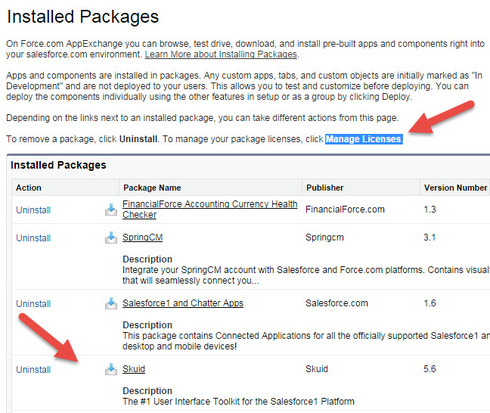Click Skuid publisher cell in table
The image size is (490, 413).
point(317,369)
